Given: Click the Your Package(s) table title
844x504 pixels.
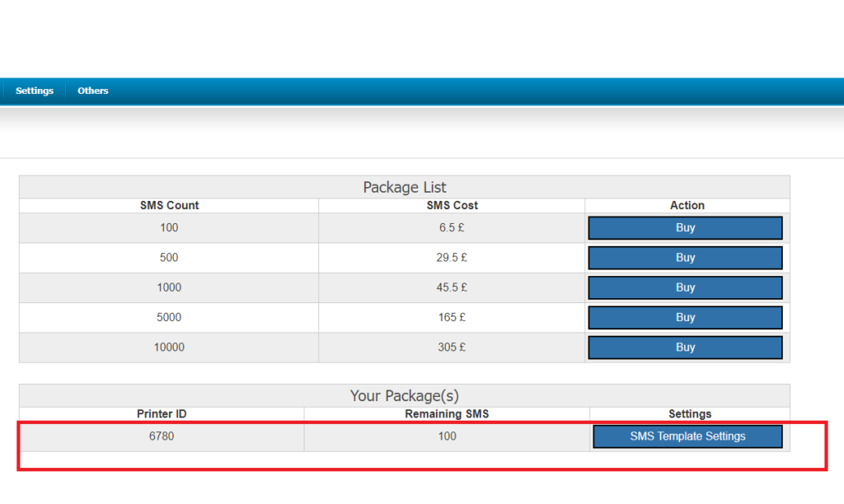Looking at the screenshot, I should 405,395.
